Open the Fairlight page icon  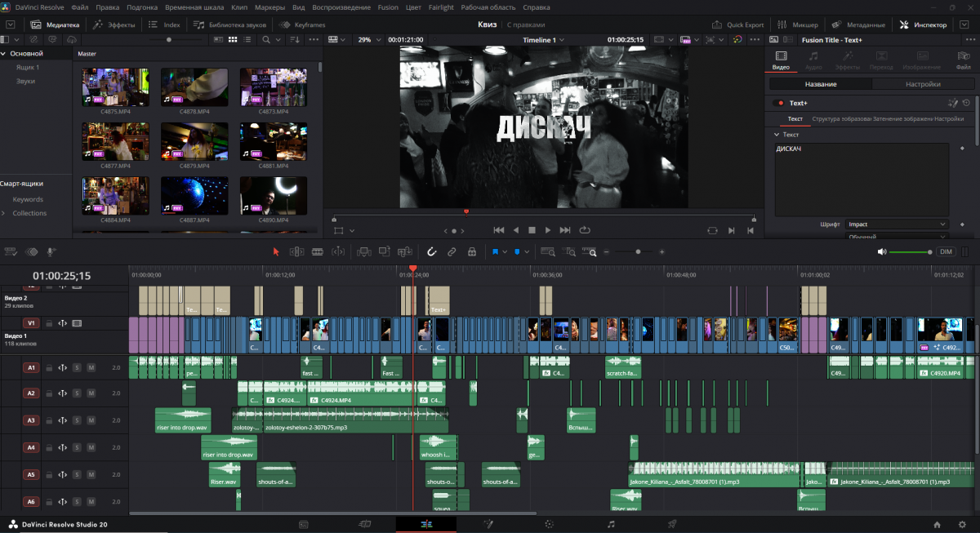[611, 524]
